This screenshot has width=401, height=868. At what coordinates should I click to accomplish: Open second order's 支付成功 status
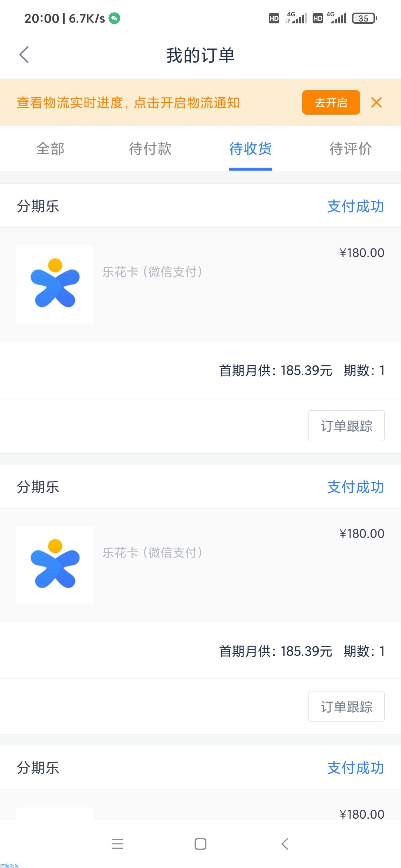pyautogui.click(x=356, y=487)
